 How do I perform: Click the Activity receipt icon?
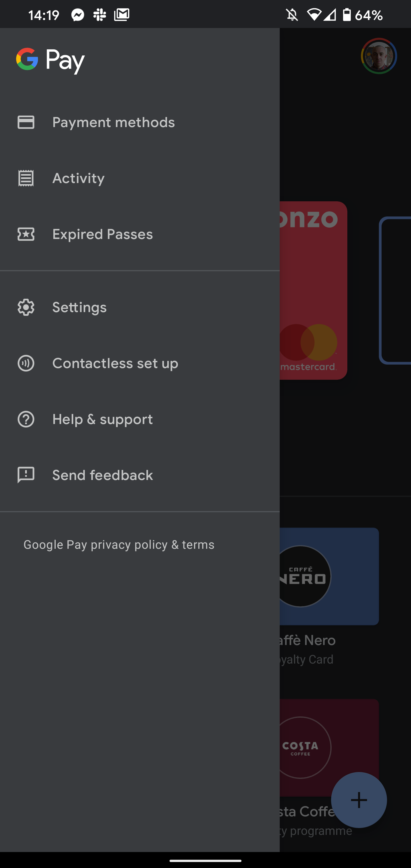tap(26, 178)
